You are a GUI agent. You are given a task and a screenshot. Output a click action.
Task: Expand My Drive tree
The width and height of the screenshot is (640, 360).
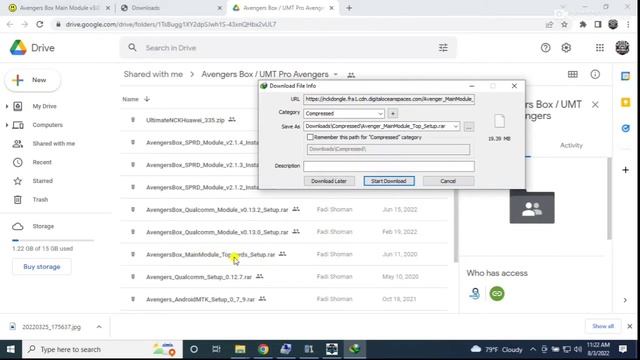coord(7,106)
